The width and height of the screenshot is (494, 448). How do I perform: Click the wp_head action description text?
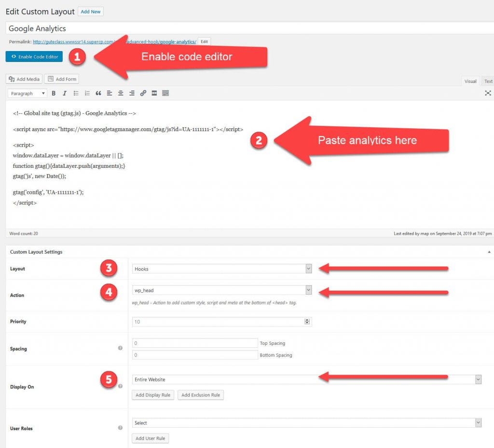(214, 302)
